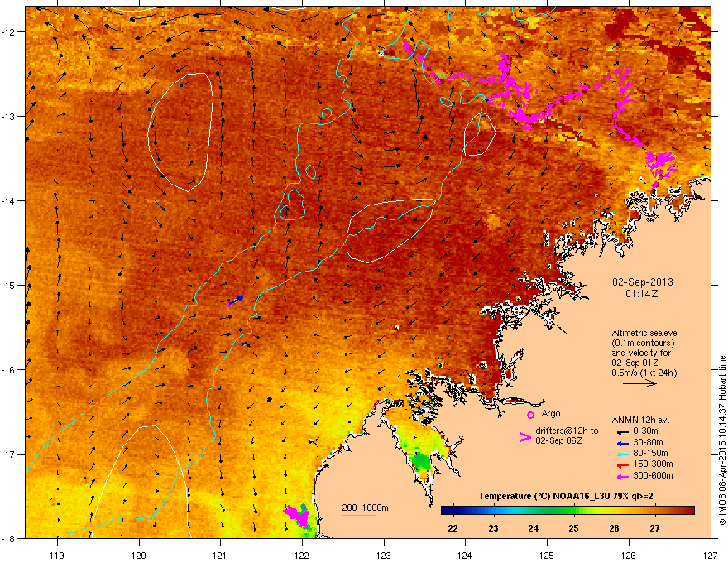Click the dark red end of temperature colorbar

687,511
